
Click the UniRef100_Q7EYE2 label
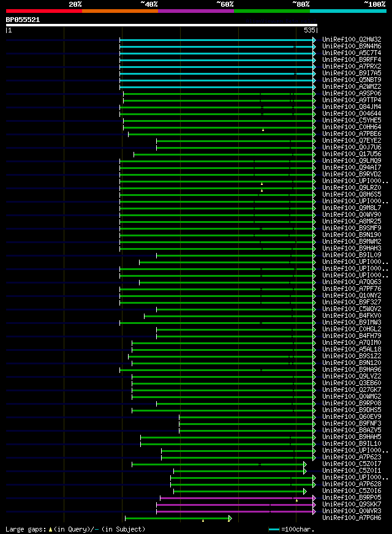click(352, 141)
